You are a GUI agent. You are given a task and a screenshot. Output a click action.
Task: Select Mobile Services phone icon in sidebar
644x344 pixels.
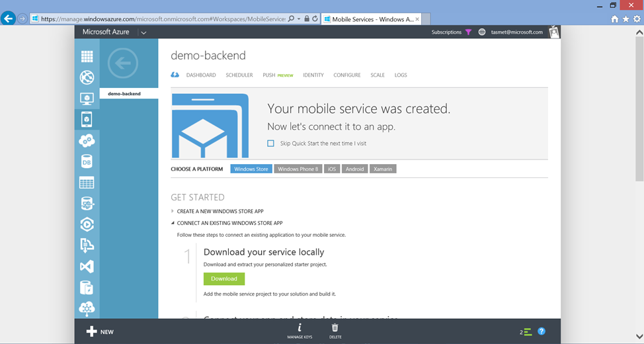[x=87, y=120]
